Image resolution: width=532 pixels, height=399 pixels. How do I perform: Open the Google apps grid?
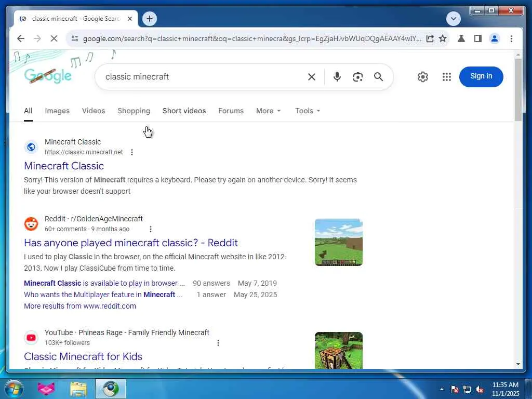(x=446, y=77)
